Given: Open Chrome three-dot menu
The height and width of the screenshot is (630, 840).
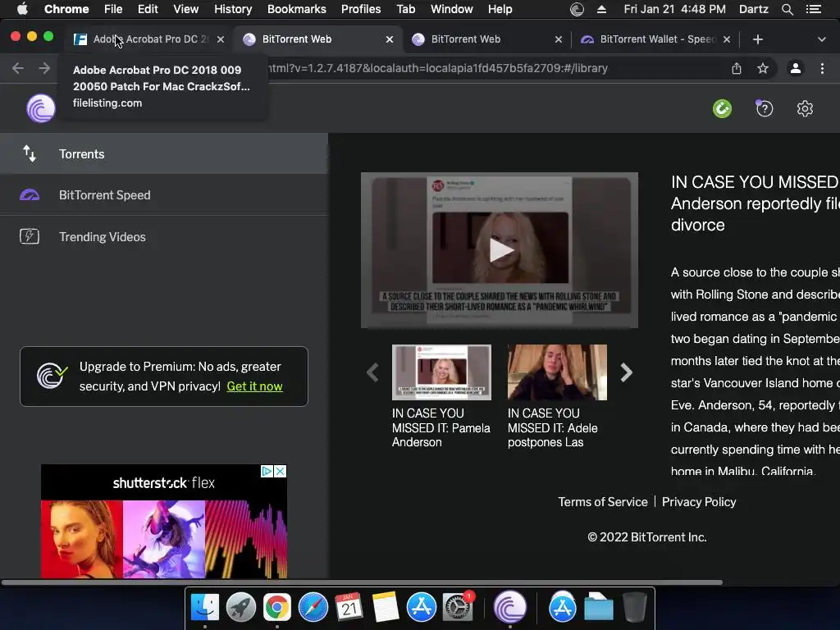Looking at the screenshot, I should (x=822, y=68).
